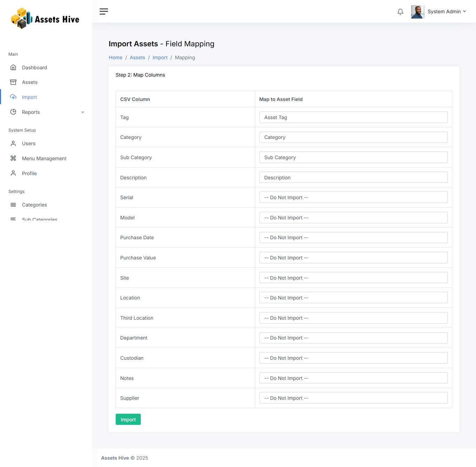Click the Import cloud upload icon
The width and height of the screenshot is (476, 467).
(13, 97)
